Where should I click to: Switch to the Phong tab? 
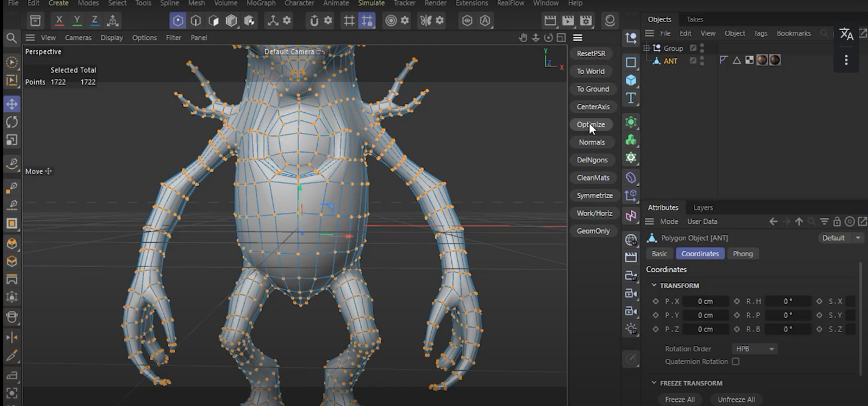[x=742, y=254]
